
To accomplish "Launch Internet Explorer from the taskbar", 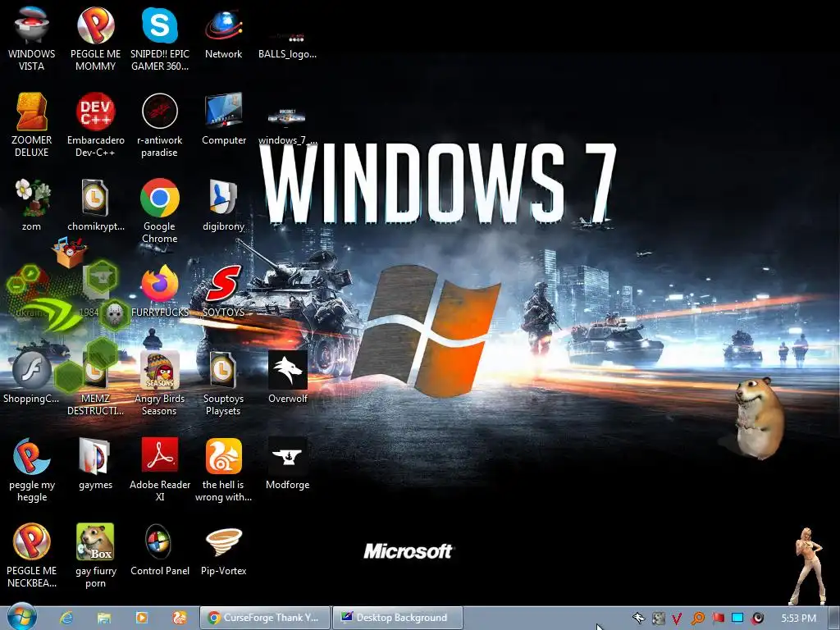I will pyautogui.click(x=66, y=619).
